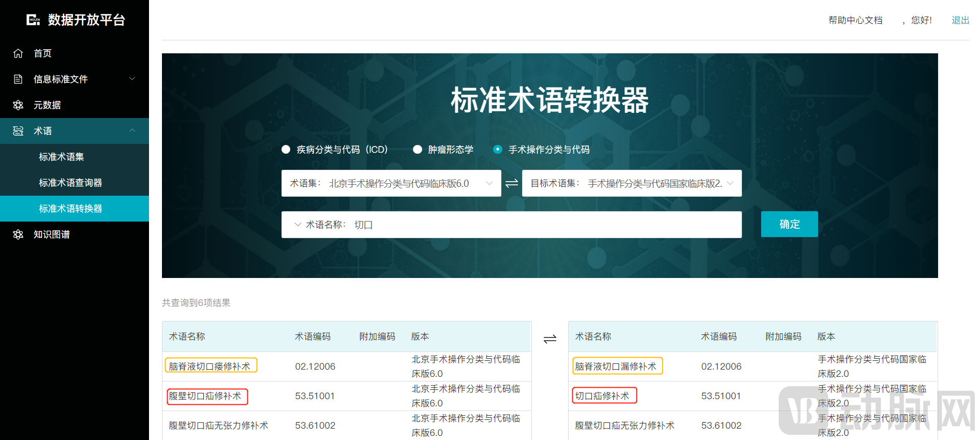Click the 退出 logout link
Screen dimensions: 980x440
click(960, 20)
